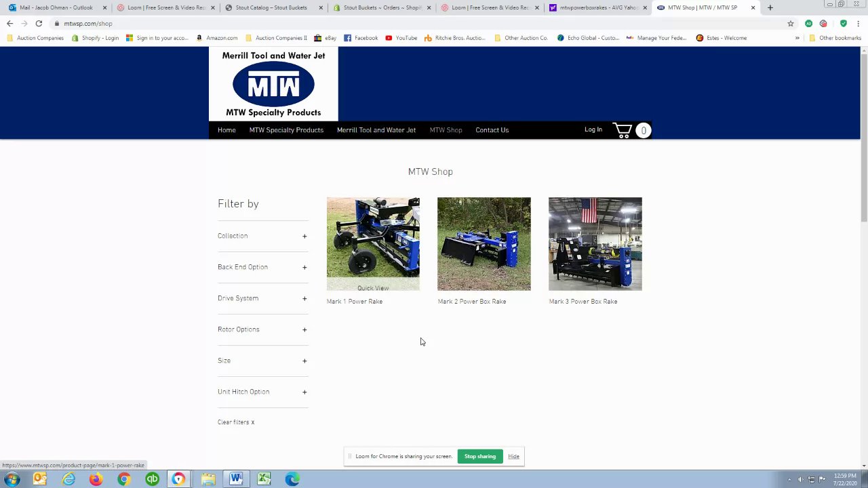Open Microsoft Edge from taskbar
The width and height of the screenshot is (868, 488).
coord(292,480)
